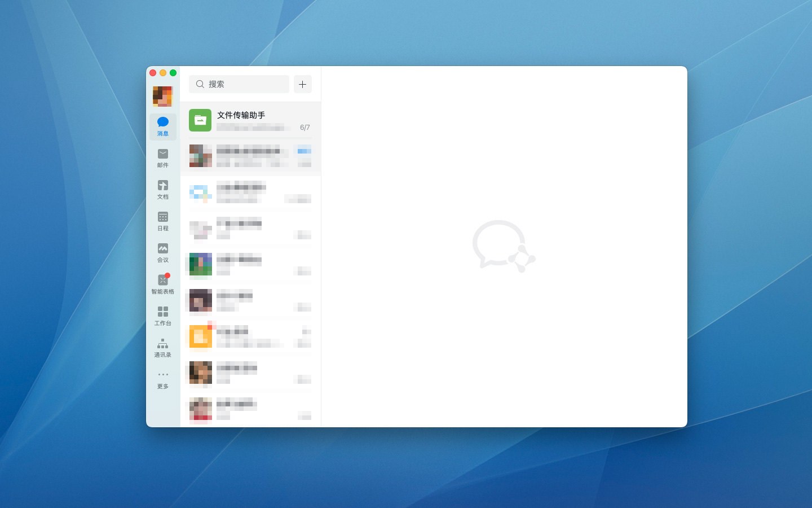
Task: Click the magnifier icon in search box
Action: click(x=200, y=84)
